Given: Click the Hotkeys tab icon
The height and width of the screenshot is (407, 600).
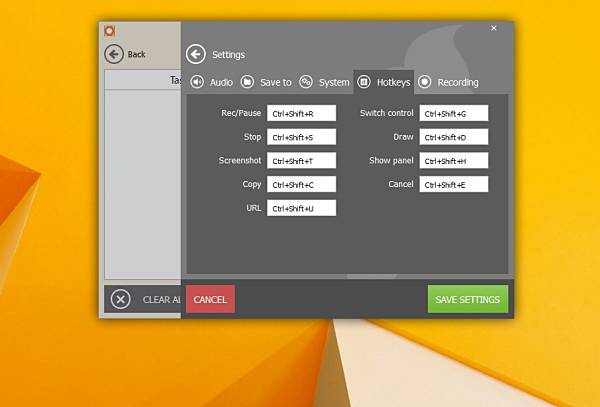Looking at the screenshot, I should (x=364, y=81).
